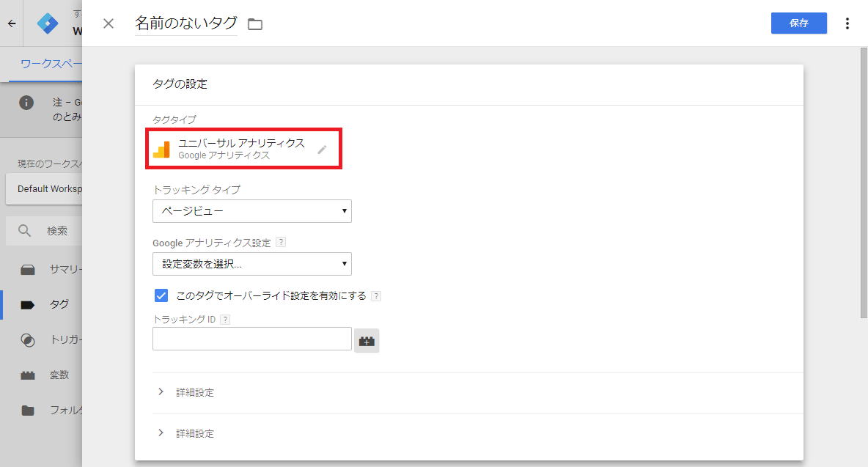Click the Tag Manager diamond logo
Viewport: 868px width, 467px height.
point(48,23)
